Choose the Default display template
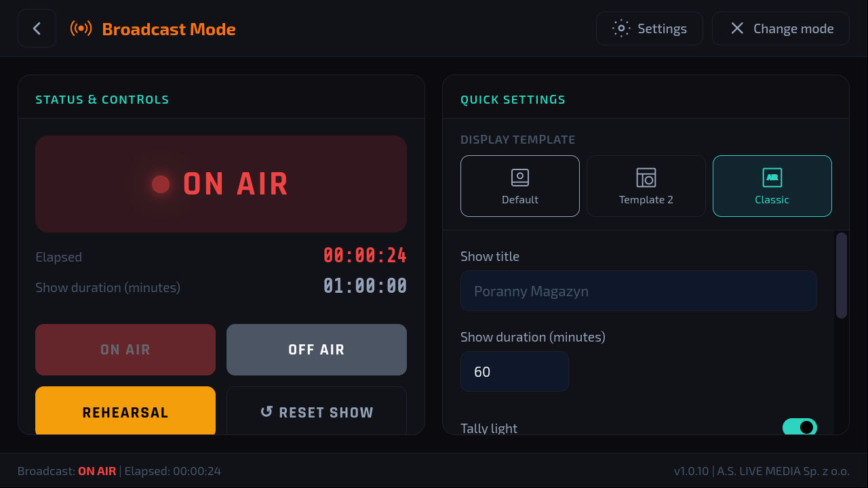 click(520, 186)
